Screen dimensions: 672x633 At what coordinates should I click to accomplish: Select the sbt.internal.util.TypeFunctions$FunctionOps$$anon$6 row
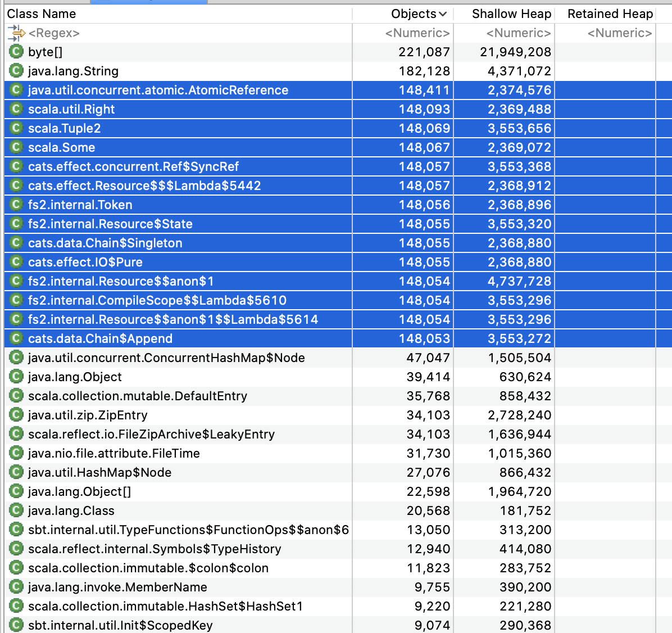338,530
